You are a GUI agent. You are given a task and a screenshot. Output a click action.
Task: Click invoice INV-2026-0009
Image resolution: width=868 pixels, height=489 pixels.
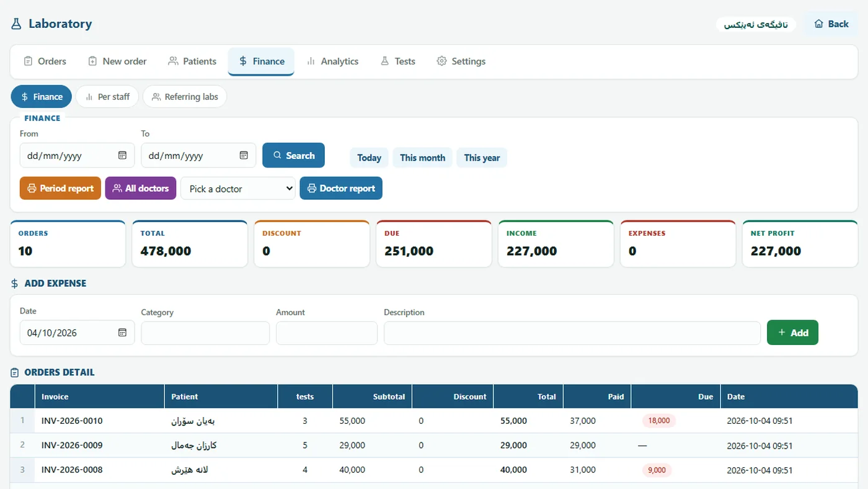pyautogui.click(x=72, y=446)
